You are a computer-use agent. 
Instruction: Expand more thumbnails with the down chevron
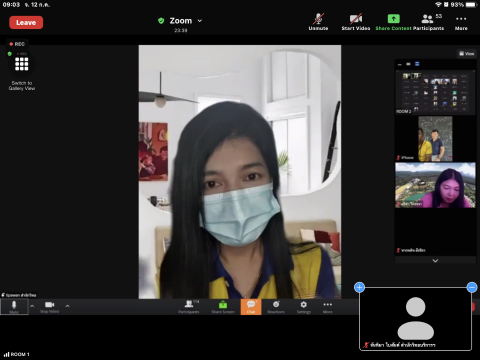click(x=435, y=261)
